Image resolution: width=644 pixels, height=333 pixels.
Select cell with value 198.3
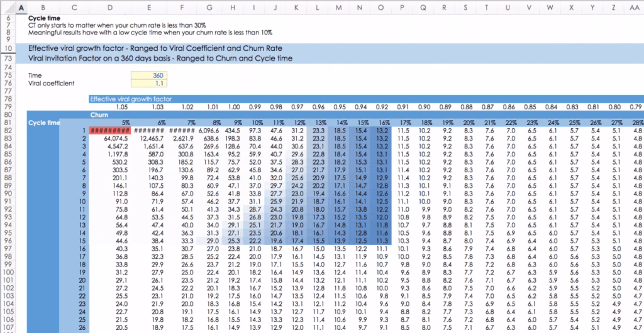(233, 138)
